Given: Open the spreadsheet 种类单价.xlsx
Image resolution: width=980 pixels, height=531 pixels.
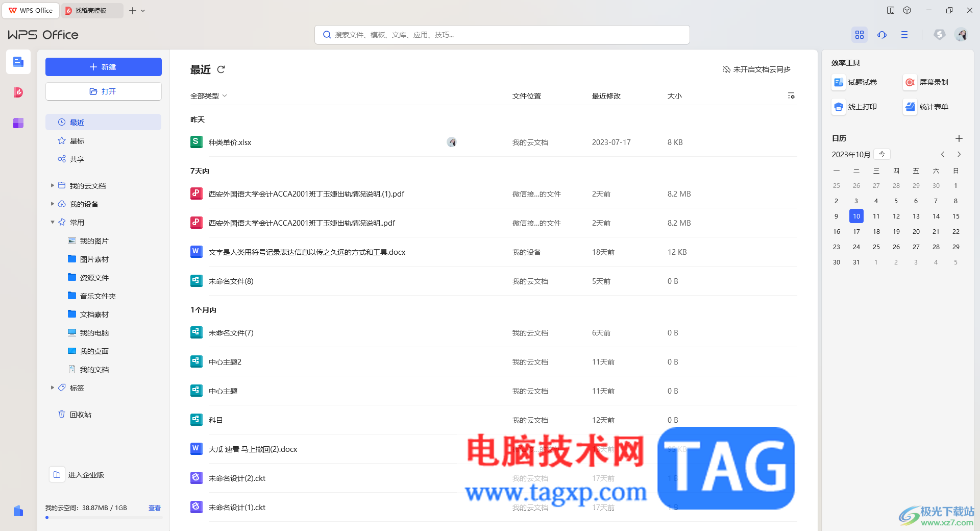Looking at the screenshot, I should point(230,142).
